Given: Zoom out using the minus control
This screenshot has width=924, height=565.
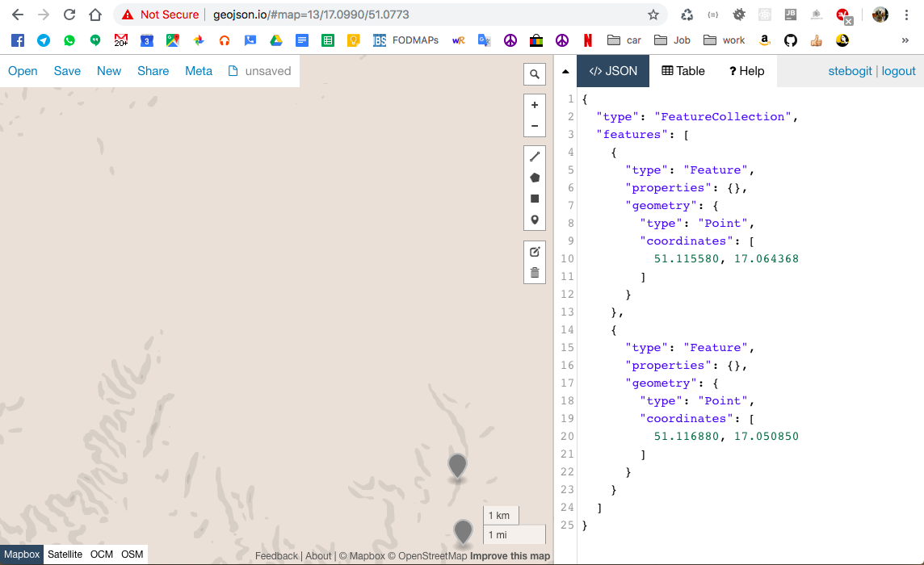Looking at the screenshot, I should click(x=534, y=125).
